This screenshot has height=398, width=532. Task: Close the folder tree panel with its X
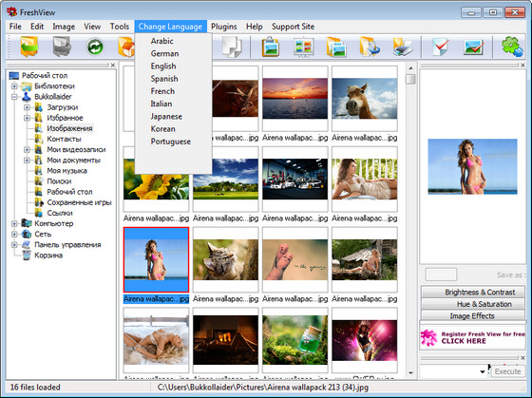pos(113,65)
